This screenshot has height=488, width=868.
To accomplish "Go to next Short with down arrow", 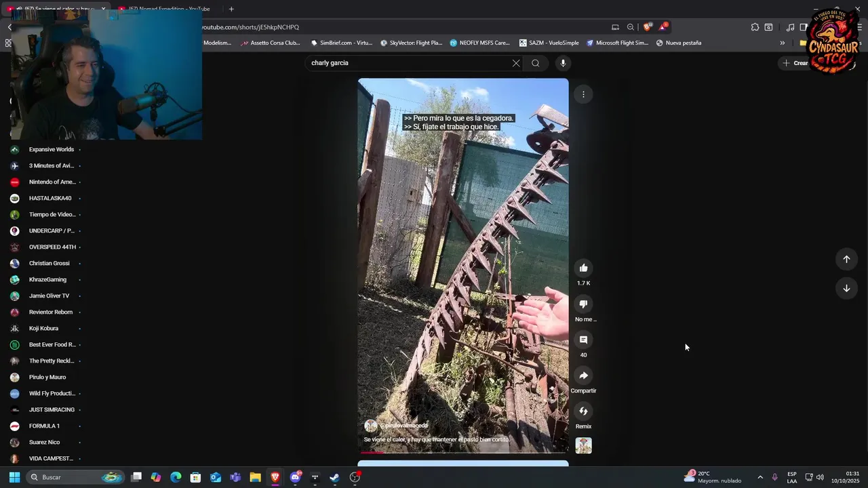I will pos(846,288).
